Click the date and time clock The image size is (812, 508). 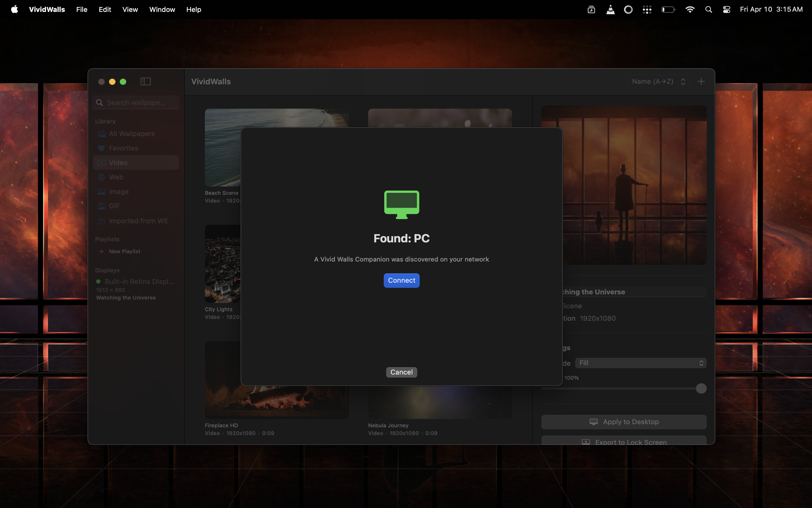click(771, 9)
